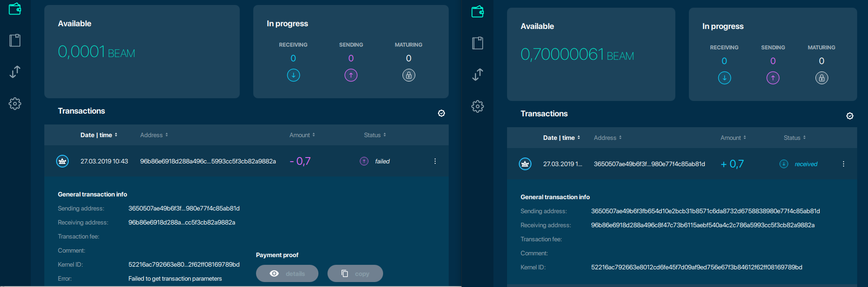Click date 27.03.2019 10:43 in left row
This screenshot has height=287, width=868.
[x=104, y=161]
